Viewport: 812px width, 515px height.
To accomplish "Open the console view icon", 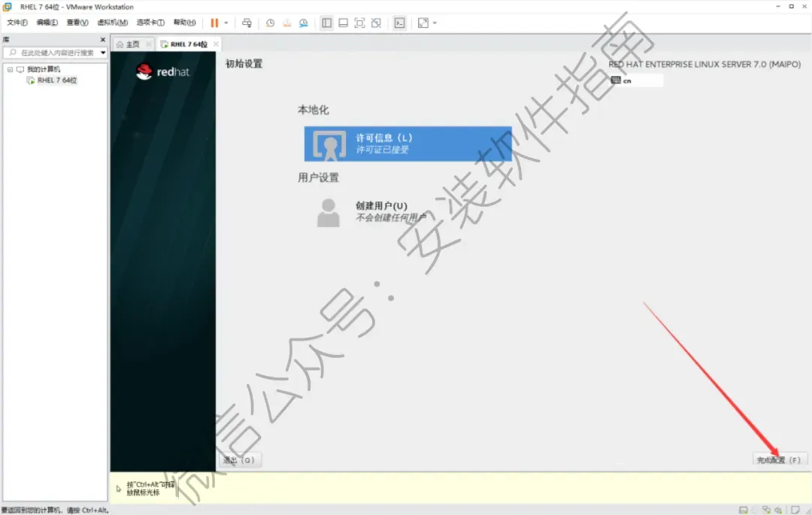I will pyautogui.click(x=400, y=23).
